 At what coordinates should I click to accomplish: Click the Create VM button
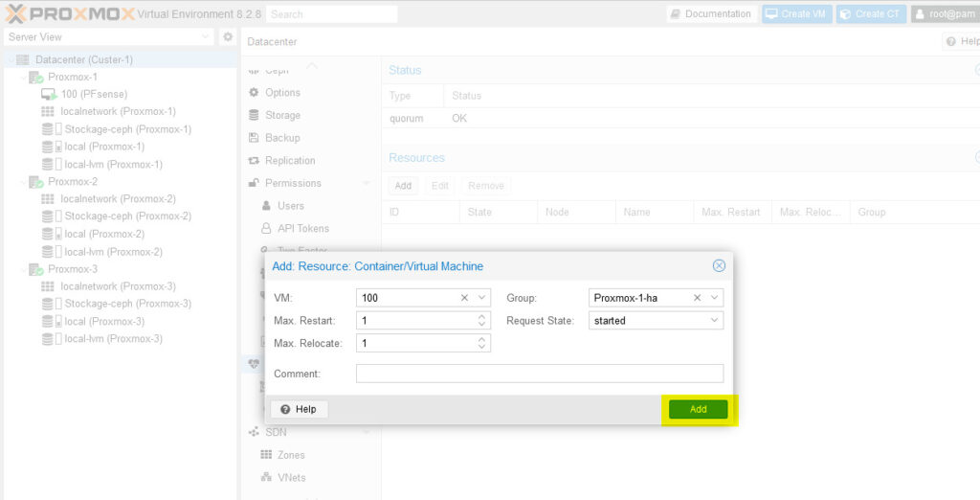click(796, 13)
